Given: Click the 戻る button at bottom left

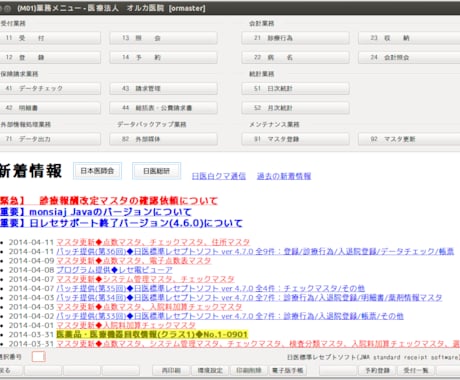Looking at the screenshot, I should coord(11,370).
